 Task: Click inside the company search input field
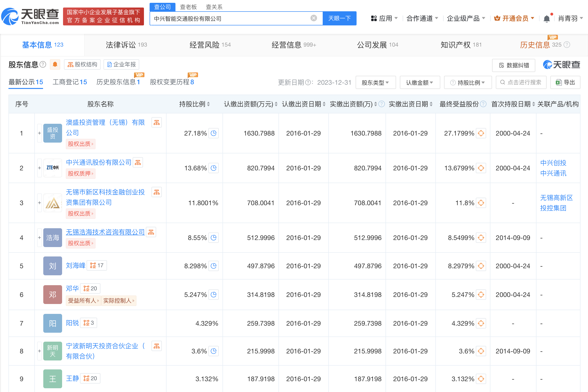tap(225, 18)
